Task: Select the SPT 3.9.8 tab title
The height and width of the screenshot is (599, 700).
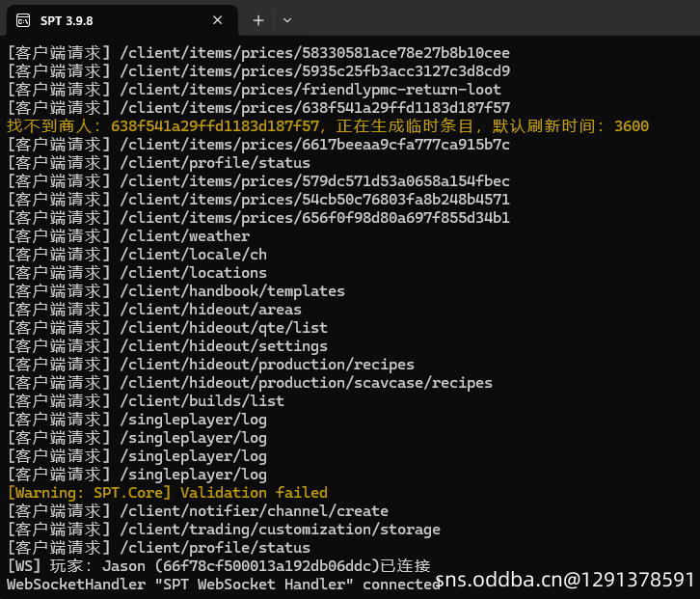Action: point(67,21)
